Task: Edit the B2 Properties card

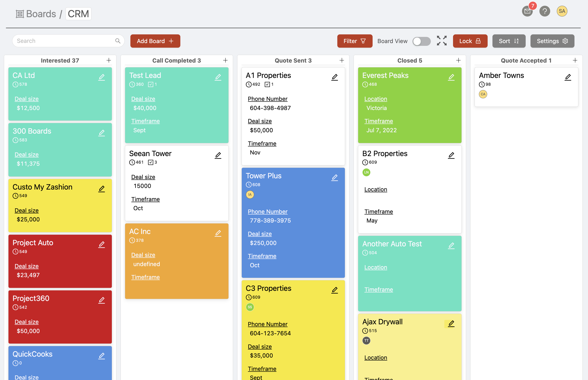Action: click(x=451, y=155)
